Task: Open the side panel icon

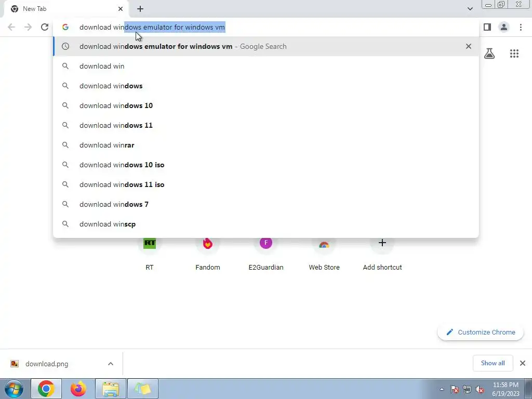Action: [487, 27]
